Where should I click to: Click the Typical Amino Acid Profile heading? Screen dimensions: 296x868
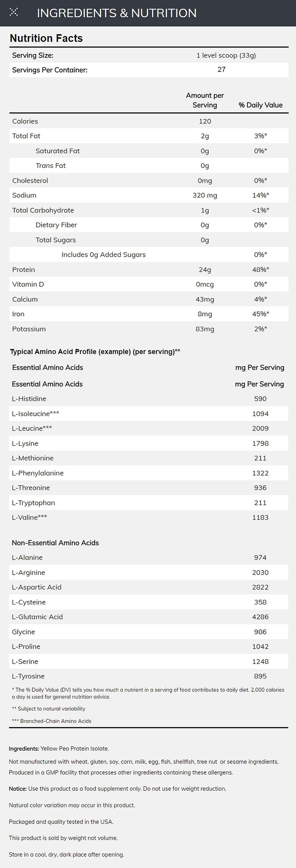coord(95,351)
